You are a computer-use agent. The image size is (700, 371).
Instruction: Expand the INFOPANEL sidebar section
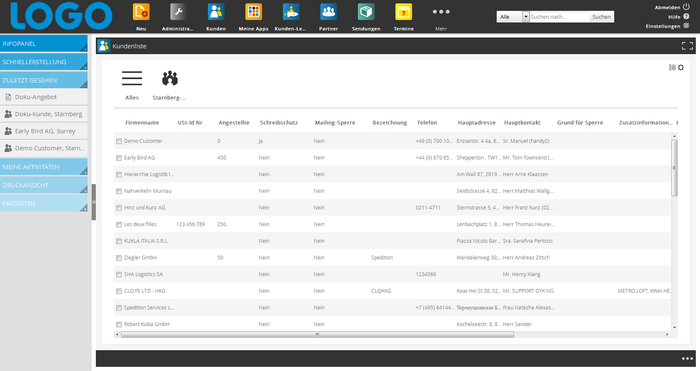pyautogui.click(x=44, y=43)
